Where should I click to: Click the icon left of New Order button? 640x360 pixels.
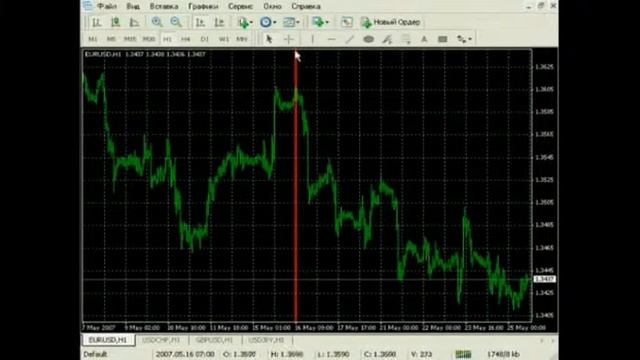(347, 22)
